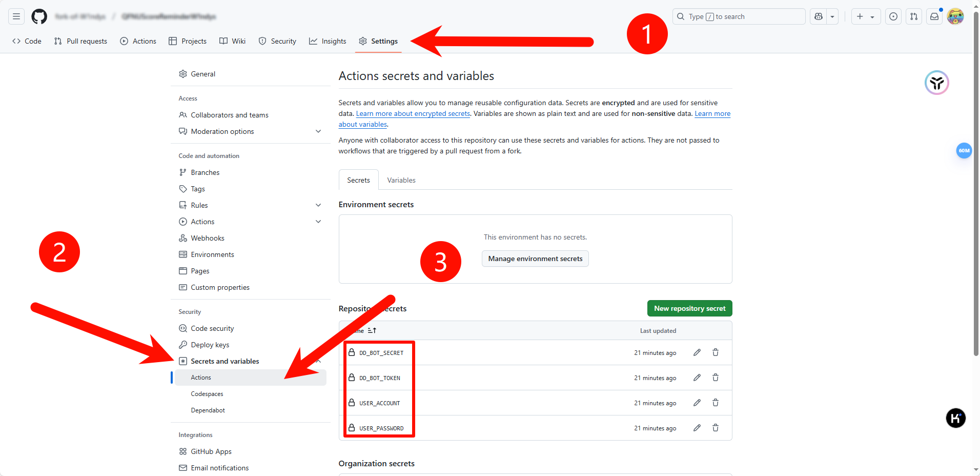Open the global navigation hamburger menu
The image size is (980, 476).
coord(16,16)
